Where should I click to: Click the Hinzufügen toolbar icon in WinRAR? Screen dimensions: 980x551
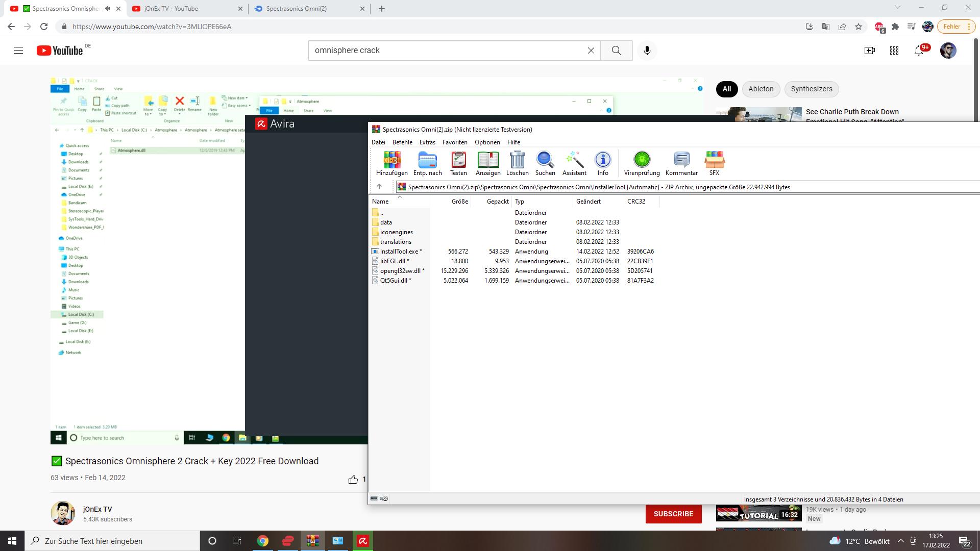point(391,163)
